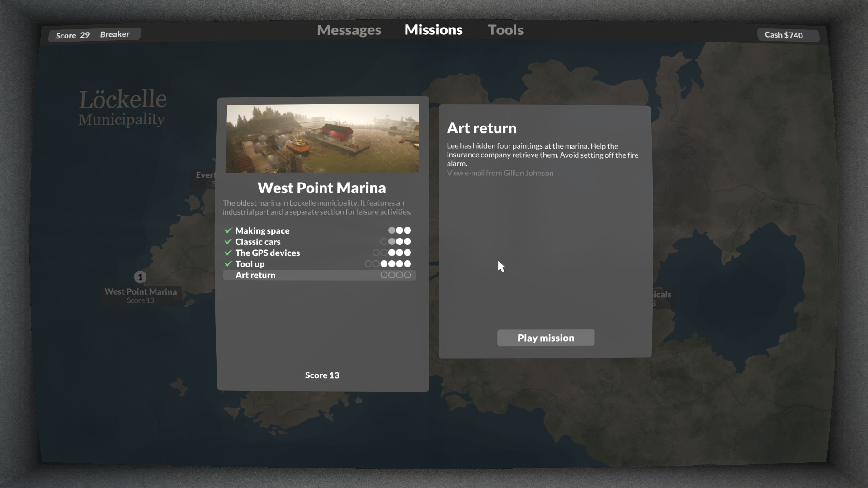This screenshot has width=868, height=488.
Task: Click the Making space checkmark icon
Action: (228, 230)
